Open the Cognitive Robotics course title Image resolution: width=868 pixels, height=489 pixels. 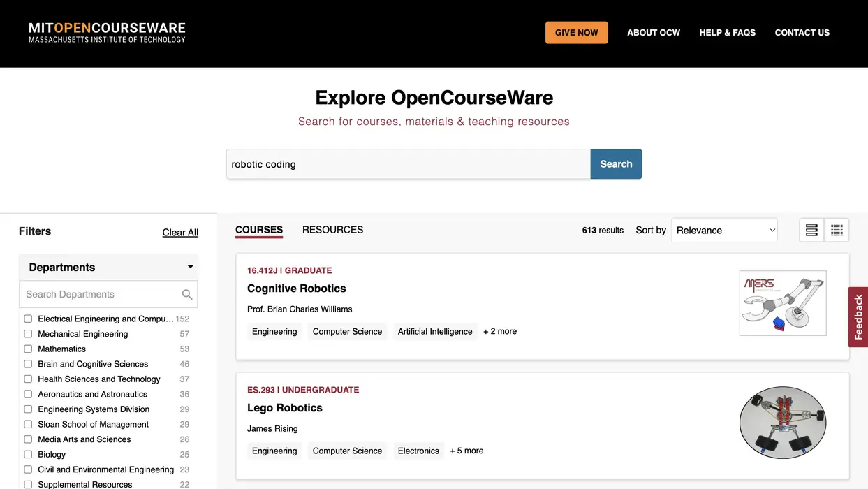[297, 289]
